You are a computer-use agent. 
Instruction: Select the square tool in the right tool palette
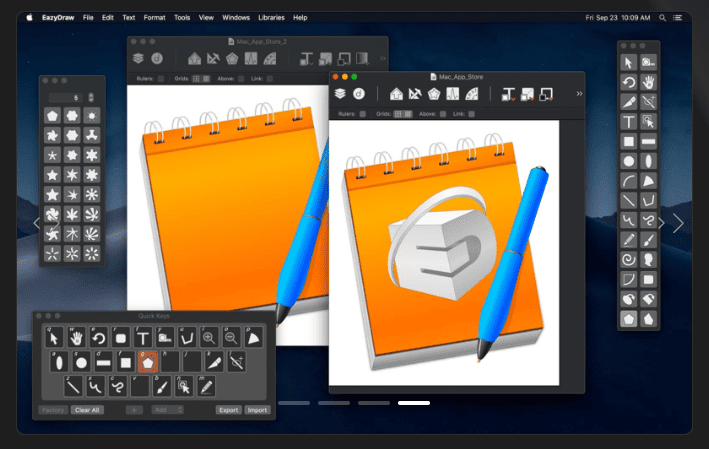[x=629, y=142]
